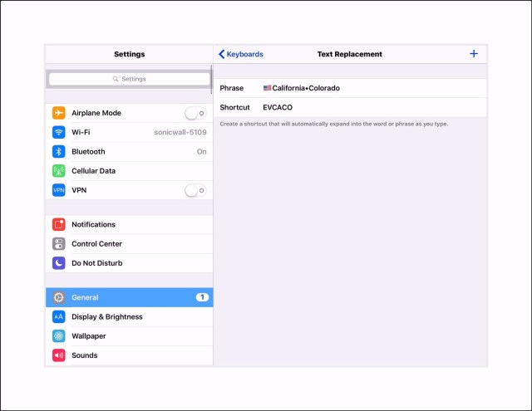Tap the Sounds speaker icon
532x411 pixels.
point(58,355)
